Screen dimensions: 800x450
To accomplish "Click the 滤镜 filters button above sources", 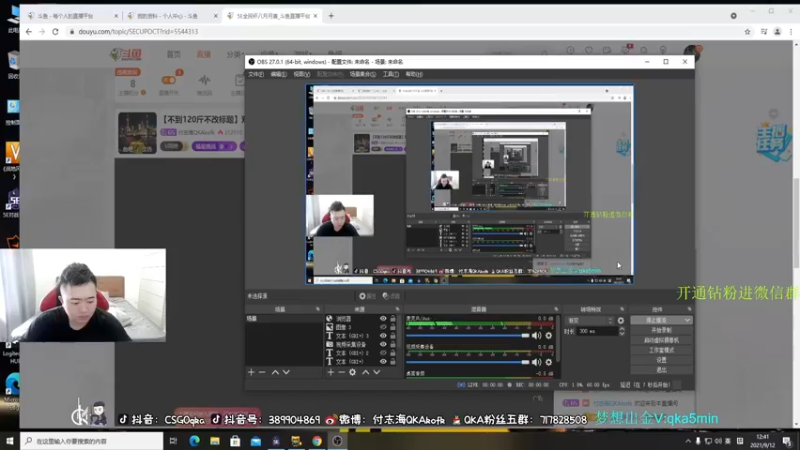I will pyautogui.click(x=391, y=296).
